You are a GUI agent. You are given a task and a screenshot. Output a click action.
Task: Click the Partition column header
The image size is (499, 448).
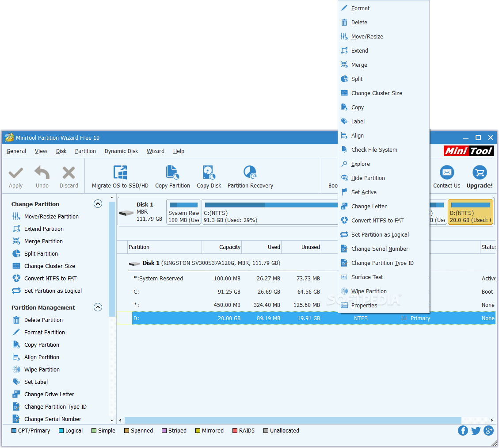[x=164, y=247]
